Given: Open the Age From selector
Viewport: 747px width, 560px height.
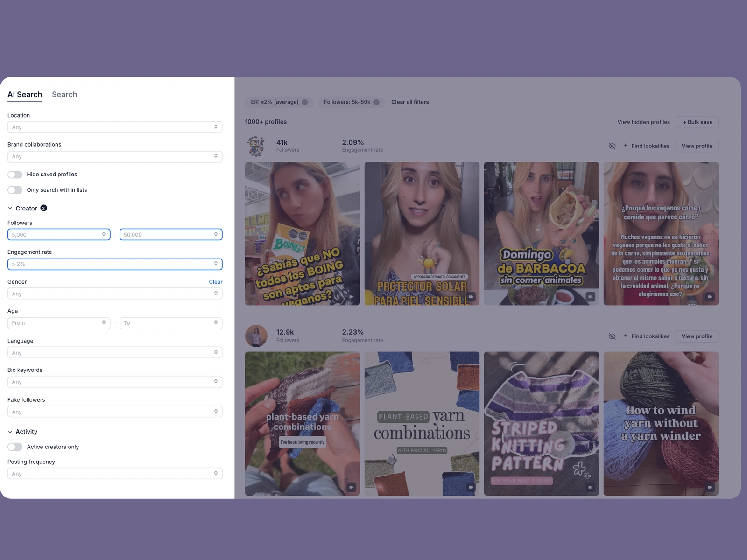Looking at the screenshot, I should point(59,323).
